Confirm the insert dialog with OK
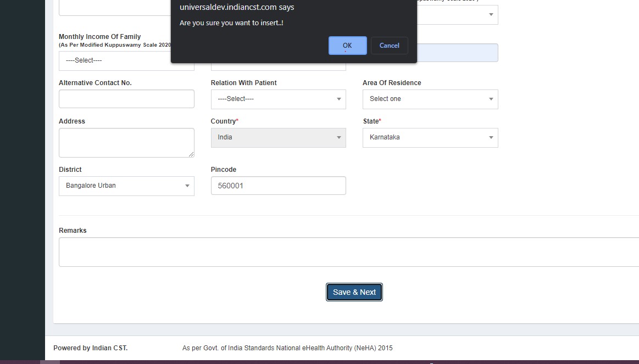This screenshot has height=364, width=639. (347, 46)
